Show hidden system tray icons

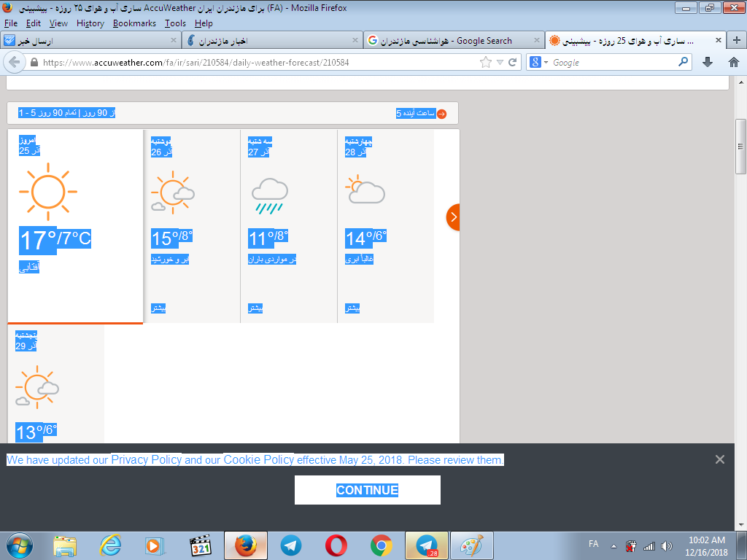[x=614, y=546]
